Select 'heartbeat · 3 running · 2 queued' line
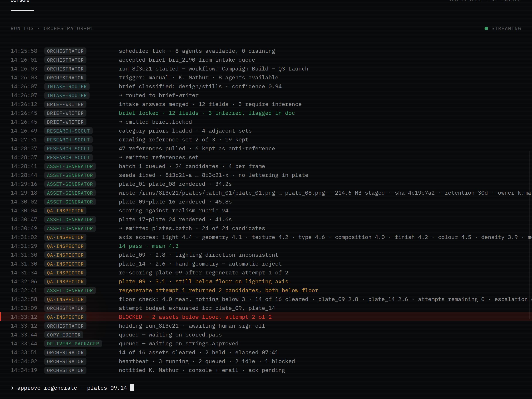The height and width of the screenshot is (399, 532). pyautogui.click(x=207, y=362)
